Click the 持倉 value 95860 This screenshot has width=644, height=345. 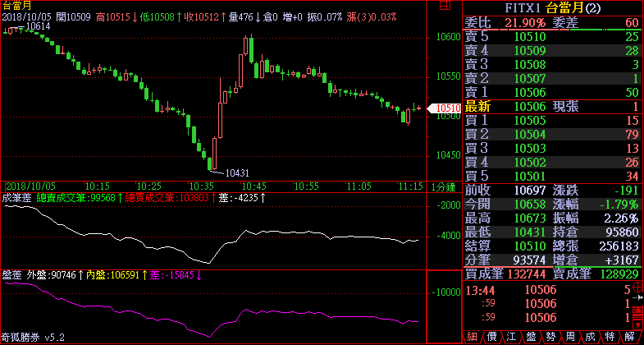pos(623,232)
